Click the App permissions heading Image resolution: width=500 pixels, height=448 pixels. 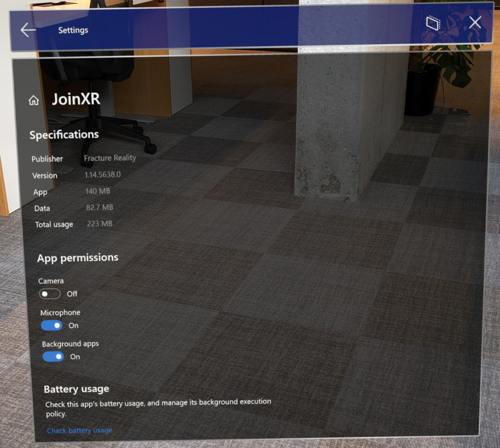(x=78, y=258)
